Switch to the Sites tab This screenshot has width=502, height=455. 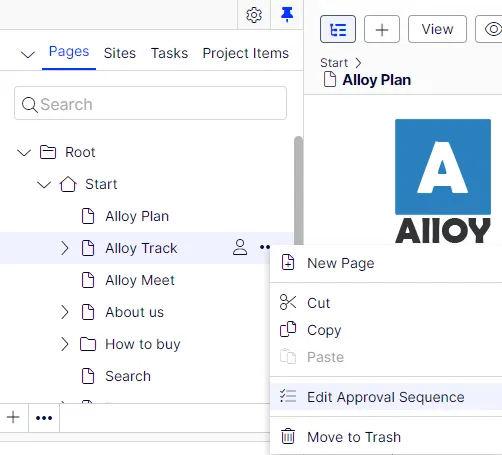click(120, 53)
